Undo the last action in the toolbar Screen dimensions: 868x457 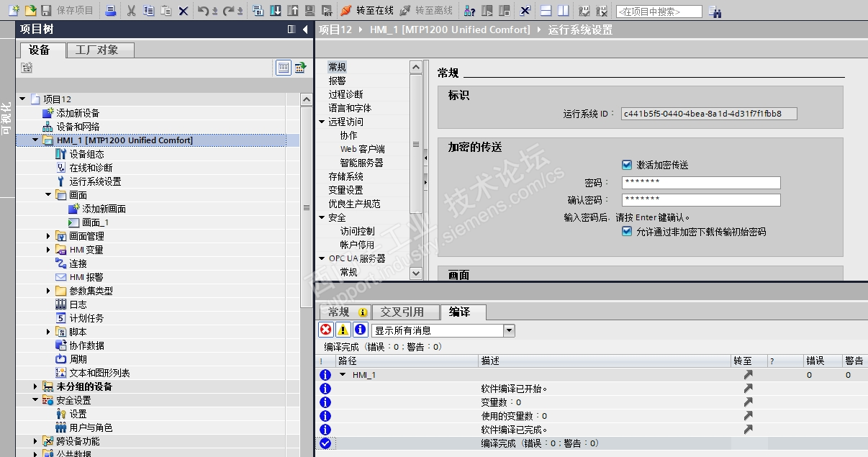pos(203,11)
